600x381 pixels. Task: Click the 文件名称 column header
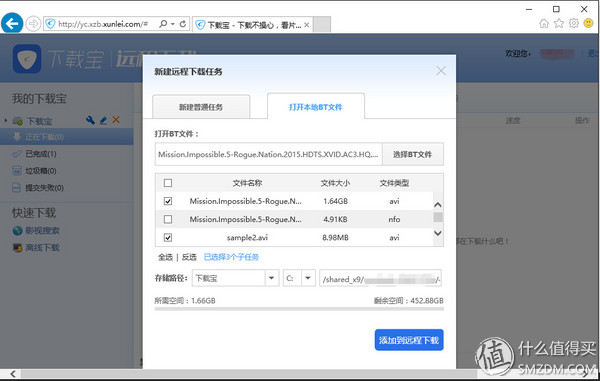[x=247, y=183]
